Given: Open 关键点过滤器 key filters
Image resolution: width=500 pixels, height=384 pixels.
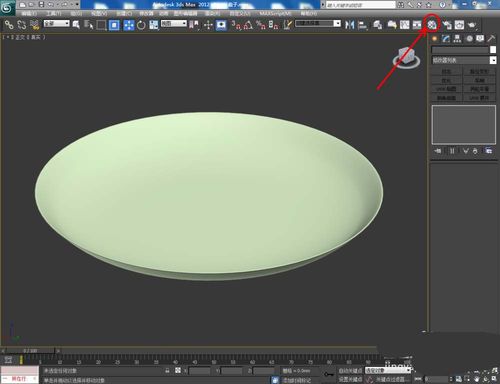Looking at the screenshot, I should tap(392, 379).
